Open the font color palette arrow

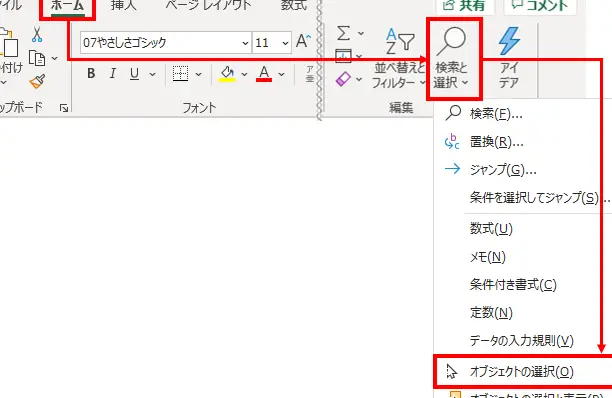pyautogui.click(x=281, y=74)
